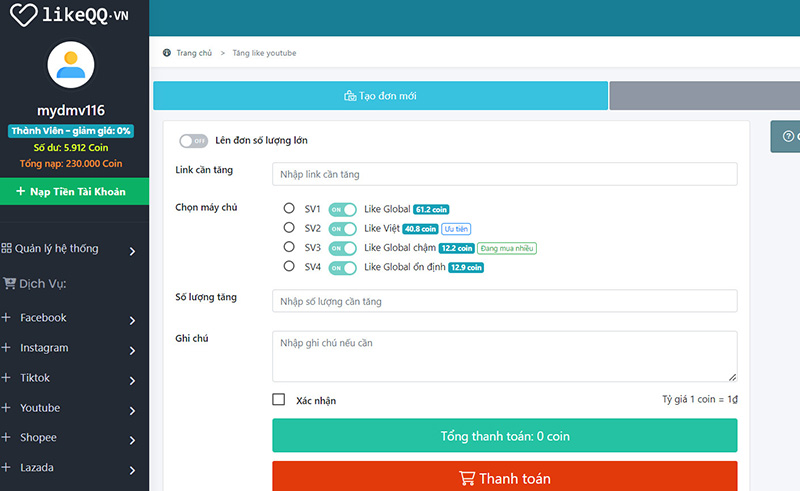Click the plus icon beside Tiktok

pos(7,378)
